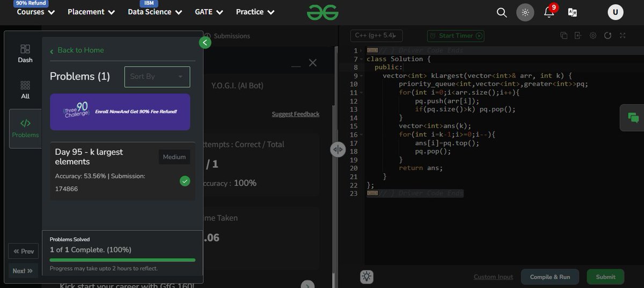
Task: Click the Back to Home link
Action: click(x=77, y=50)
